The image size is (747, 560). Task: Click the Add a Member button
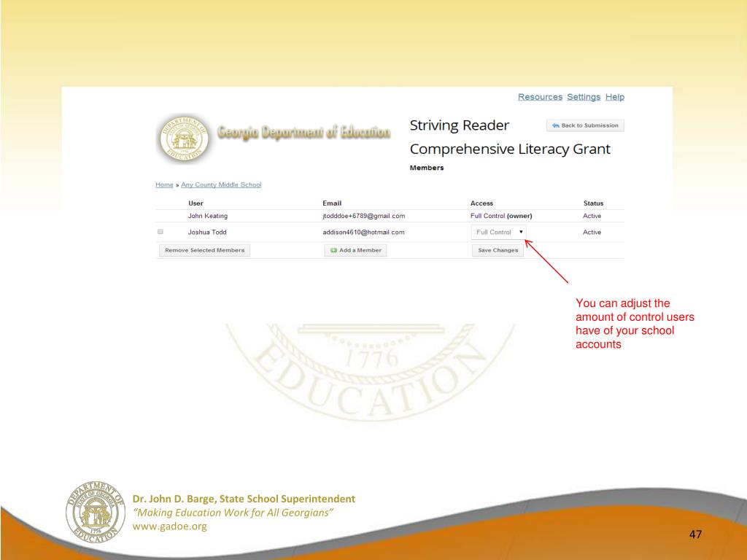click(355, 250)
